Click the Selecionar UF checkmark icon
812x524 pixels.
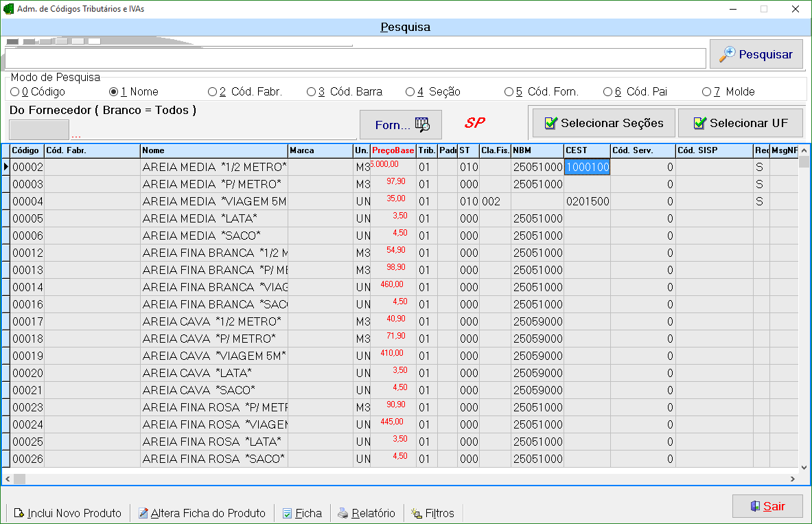pos(699,123)
